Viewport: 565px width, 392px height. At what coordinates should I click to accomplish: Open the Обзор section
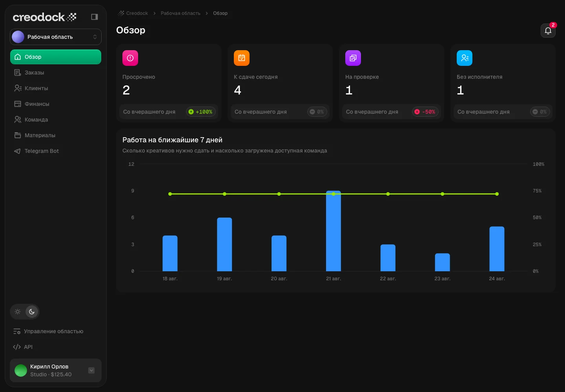pos(56,57)
